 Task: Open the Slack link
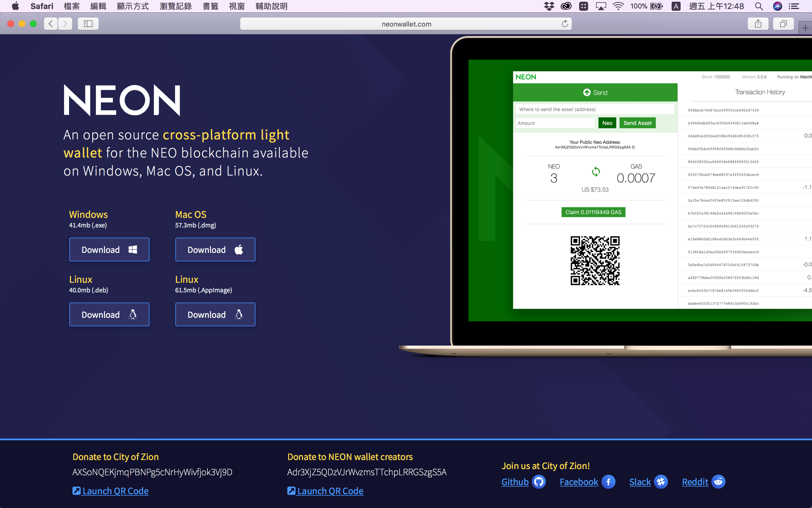(640, 482)
